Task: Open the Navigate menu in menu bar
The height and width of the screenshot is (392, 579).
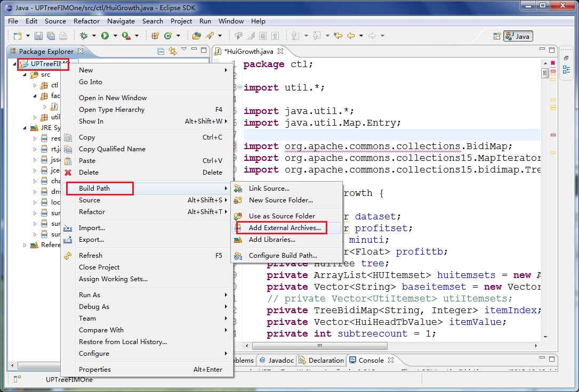Action: [x=120, y=21]
